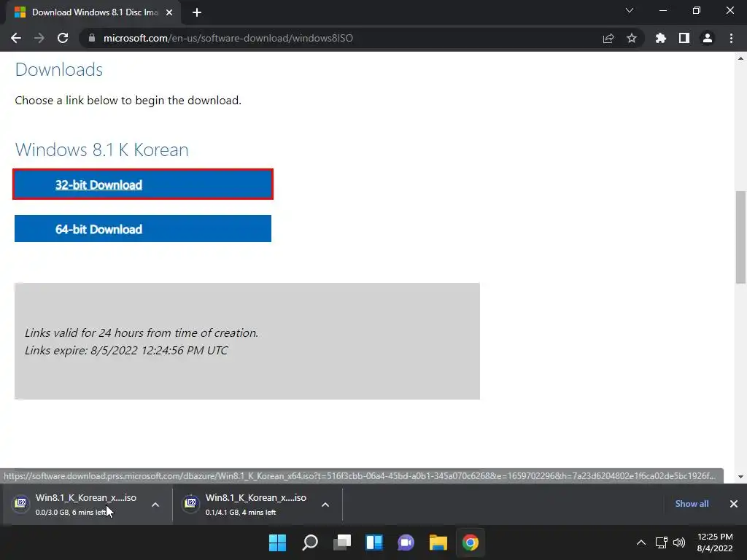Close the Download Windows 8.1 tab
Screen dimensions: 747x560
tap(169, 12)
